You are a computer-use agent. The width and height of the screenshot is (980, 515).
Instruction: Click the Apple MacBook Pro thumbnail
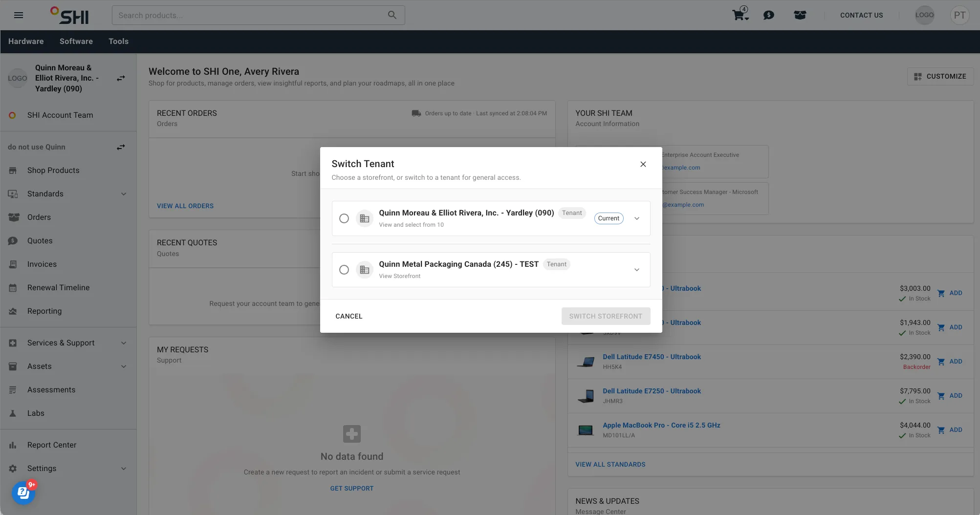[586, 430]
